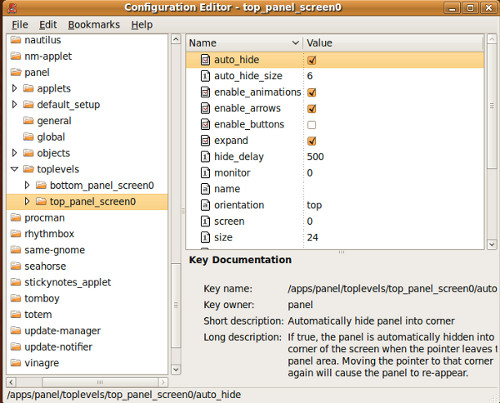Select the totem tree item
This screenshot has height=403, width=500.
pyautogui.click(x=38, y=315)
